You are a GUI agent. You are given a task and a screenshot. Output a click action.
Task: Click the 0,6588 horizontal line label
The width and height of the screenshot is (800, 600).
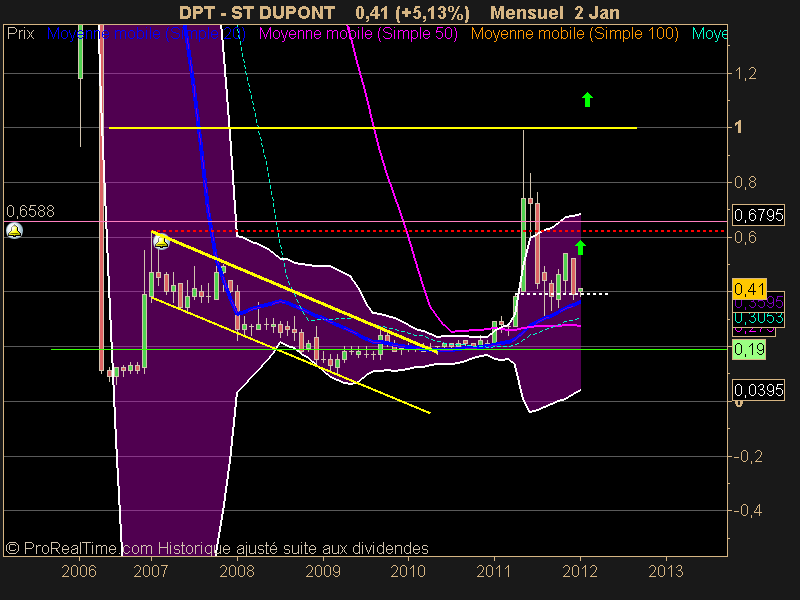coord(30,211)
